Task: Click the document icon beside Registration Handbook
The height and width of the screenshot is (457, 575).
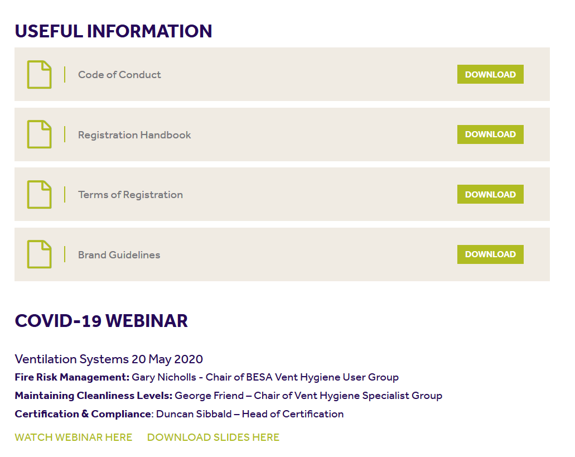Action: (x=39, y=134)
